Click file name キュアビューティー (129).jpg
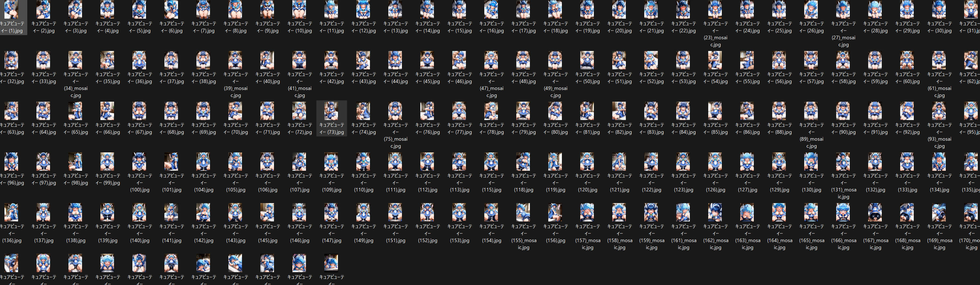 click(x=779, y=182)
